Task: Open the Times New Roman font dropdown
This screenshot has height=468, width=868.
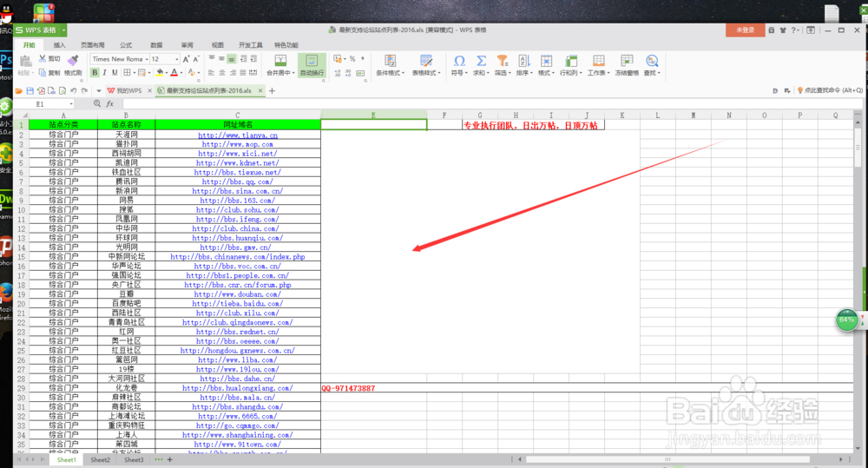Action: (x=146, y=59)
